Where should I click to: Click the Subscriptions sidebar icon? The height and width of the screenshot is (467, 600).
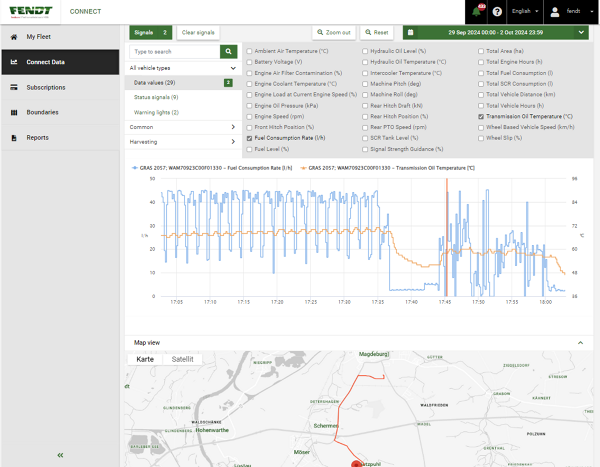click(x=13, y=87)
